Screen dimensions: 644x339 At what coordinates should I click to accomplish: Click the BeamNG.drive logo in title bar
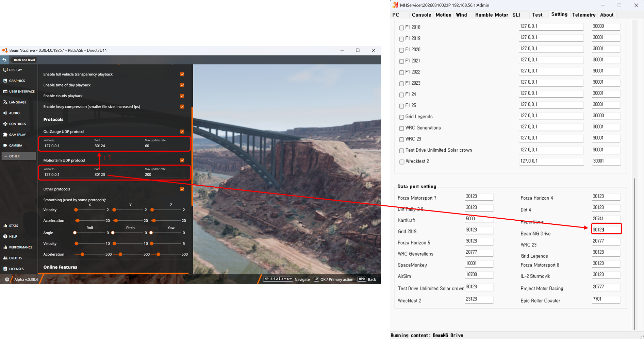[x=5, y=50]
